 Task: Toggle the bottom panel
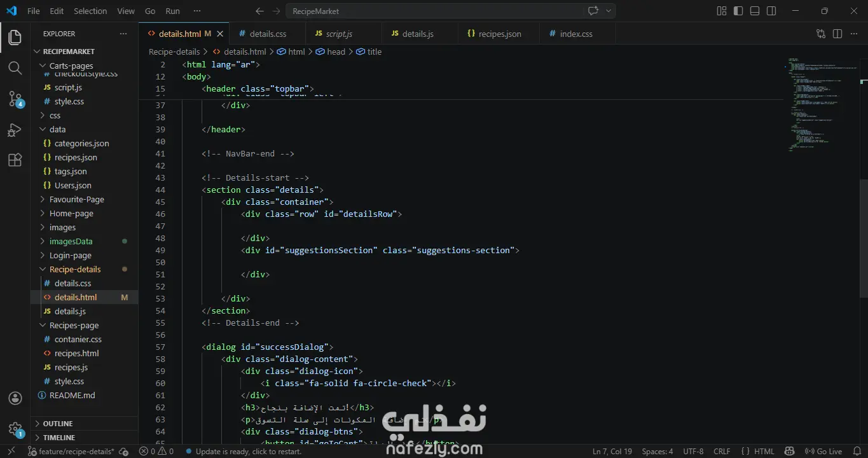tap(755, 11)
